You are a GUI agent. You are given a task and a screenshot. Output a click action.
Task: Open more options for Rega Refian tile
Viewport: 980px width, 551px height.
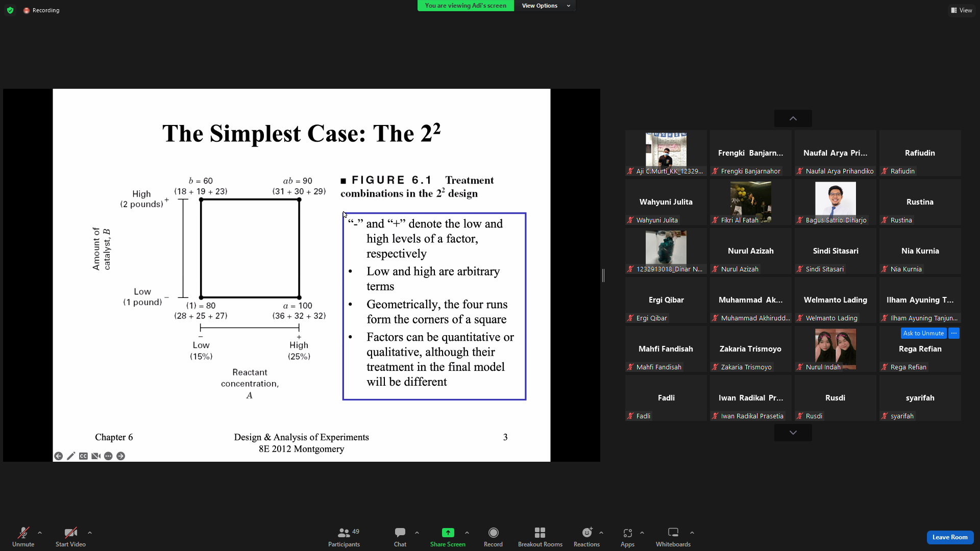click(x=953, y=333)
